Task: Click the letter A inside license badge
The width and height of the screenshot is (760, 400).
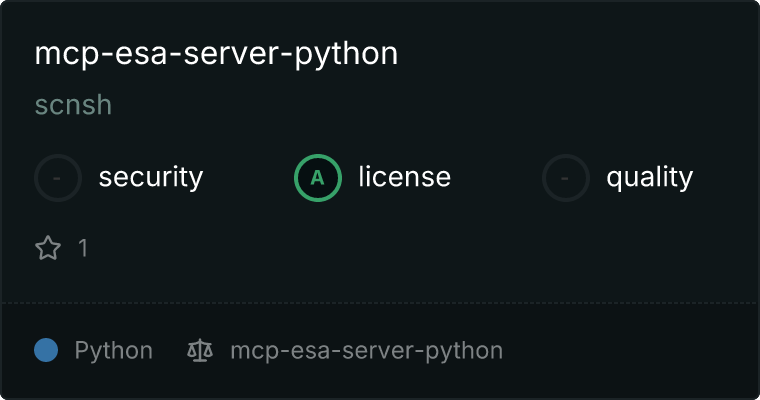Action: (318, 178)
